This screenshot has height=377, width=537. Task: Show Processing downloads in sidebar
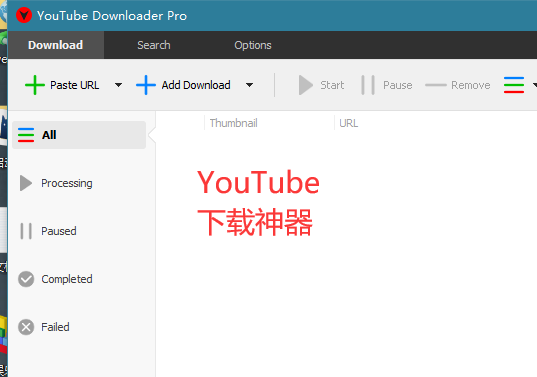(66, 183)
